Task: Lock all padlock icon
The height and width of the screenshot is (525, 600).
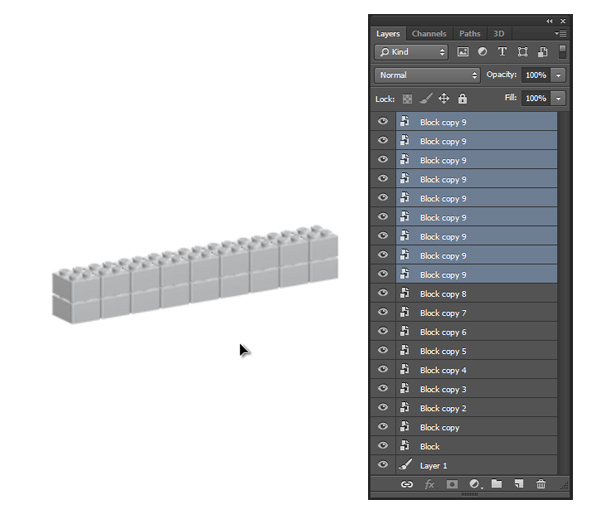Action: coord(462,99)
